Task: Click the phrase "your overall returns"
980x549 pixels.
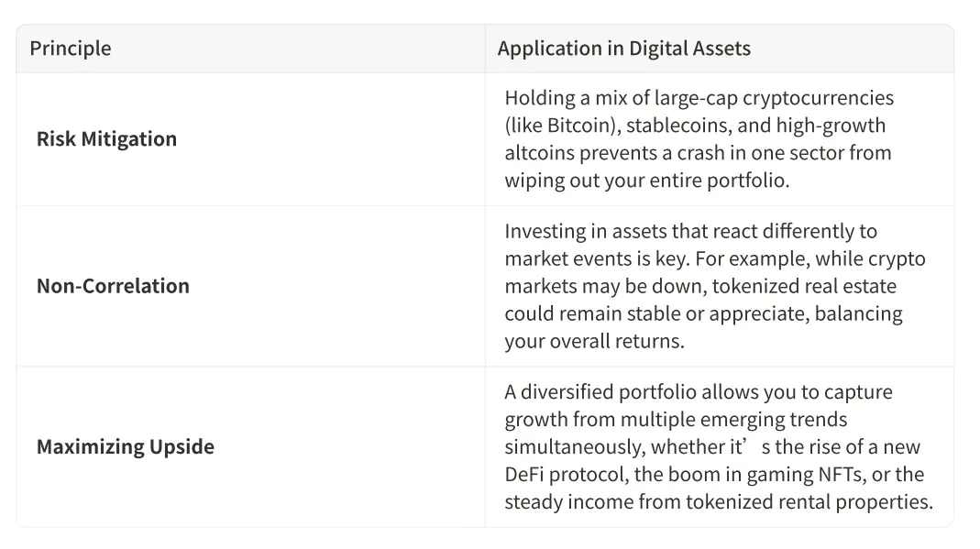Action: pyautogui.click(x=594, y=342)
